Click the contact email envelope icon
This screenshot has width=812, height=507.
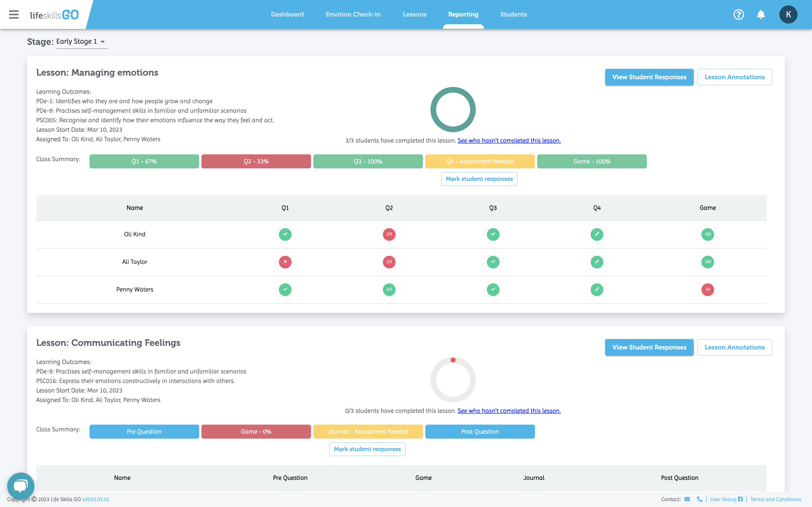687,499
